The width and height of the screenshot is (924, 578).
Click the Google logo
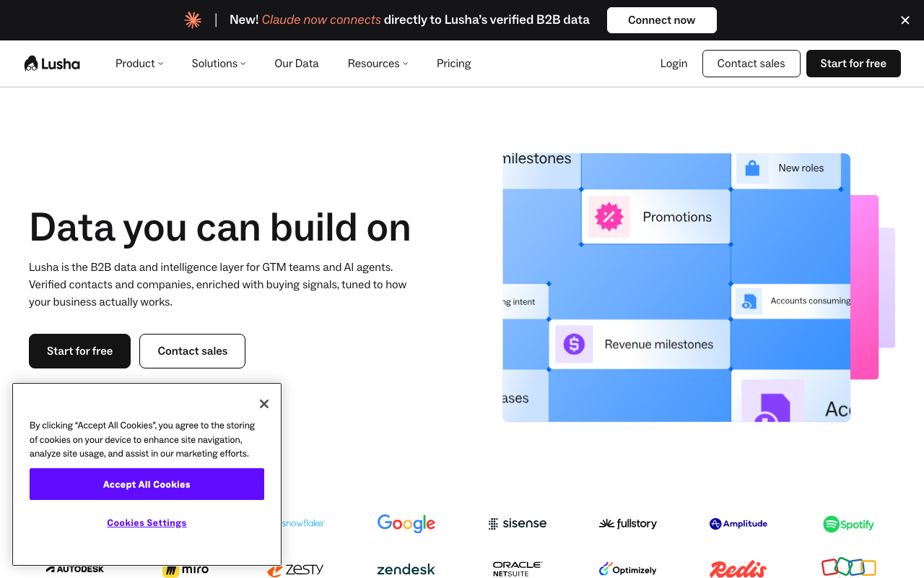coord(406,523)
